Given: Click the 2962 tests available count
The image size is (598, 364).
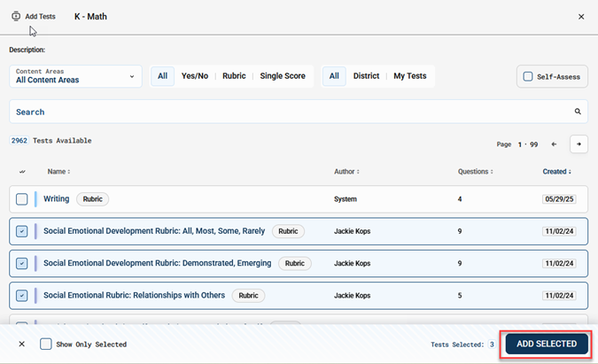Looking at the screenshot, I should click(x=19, y=141).
